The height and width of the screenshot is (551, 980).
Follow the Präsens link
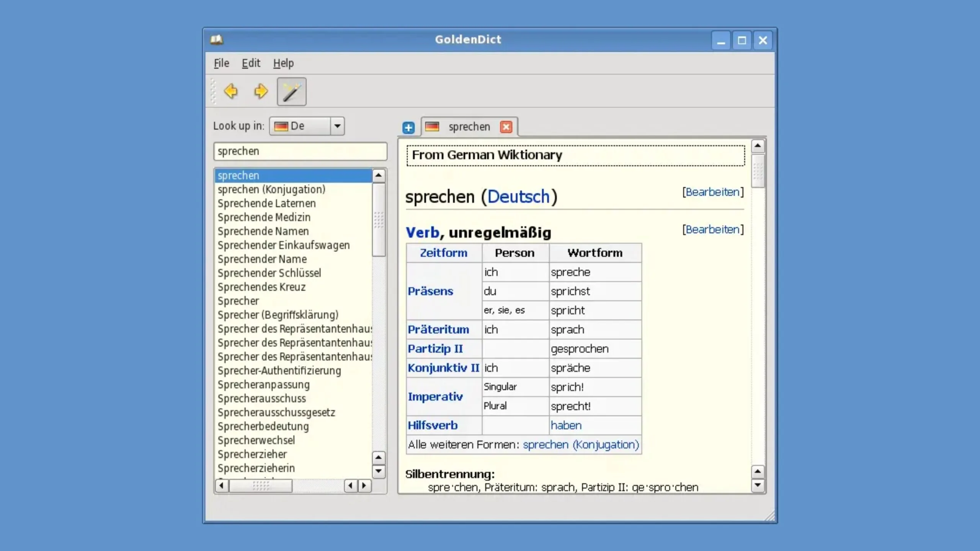(430, 291)
